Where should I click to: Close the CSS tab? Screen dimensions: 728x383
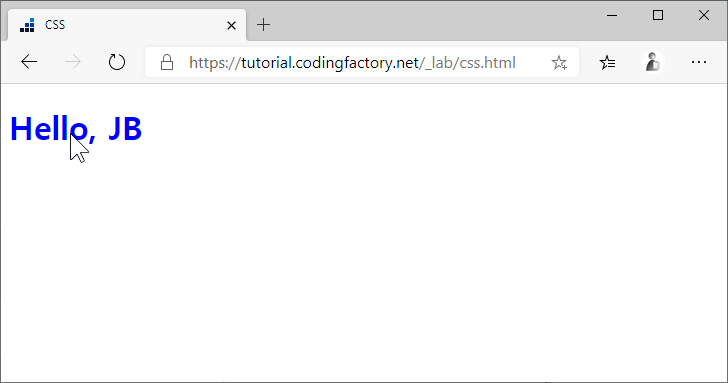[x=231, y=25]
